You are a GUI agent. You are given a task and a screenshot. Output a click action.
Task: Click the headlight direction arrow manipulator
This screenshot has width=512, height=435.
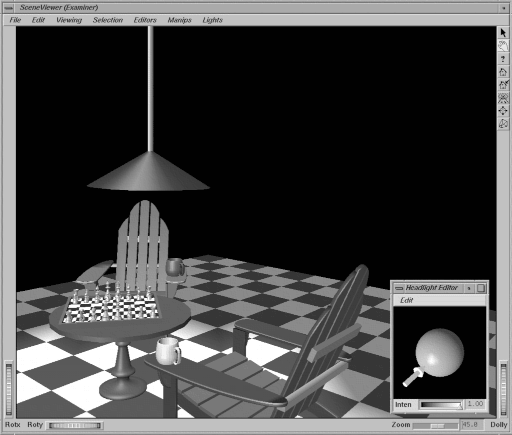point(413,377)
